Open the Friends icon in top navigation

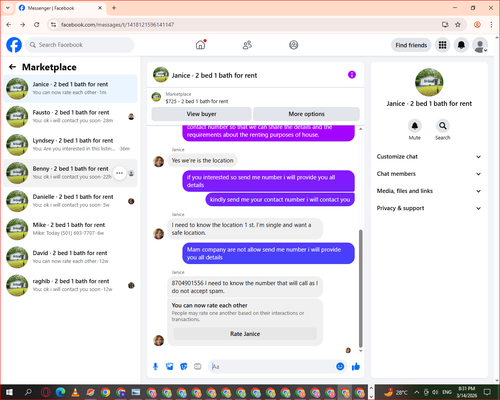click(247, 45)
